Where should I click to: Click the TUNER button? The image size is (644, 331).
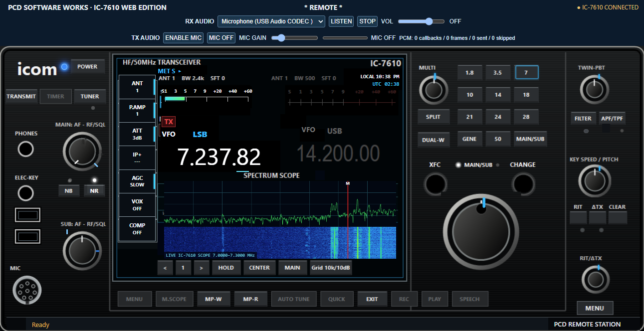[90, 97]
